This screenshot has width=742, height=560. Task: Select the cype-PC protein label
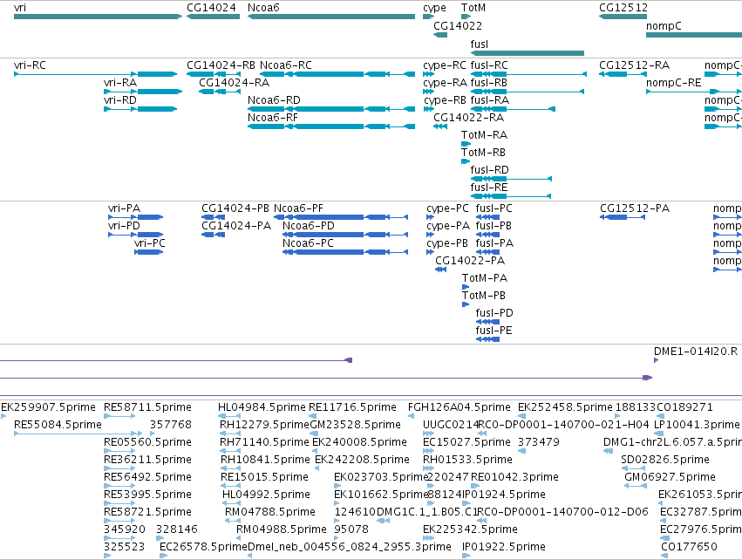click(447, 208)
